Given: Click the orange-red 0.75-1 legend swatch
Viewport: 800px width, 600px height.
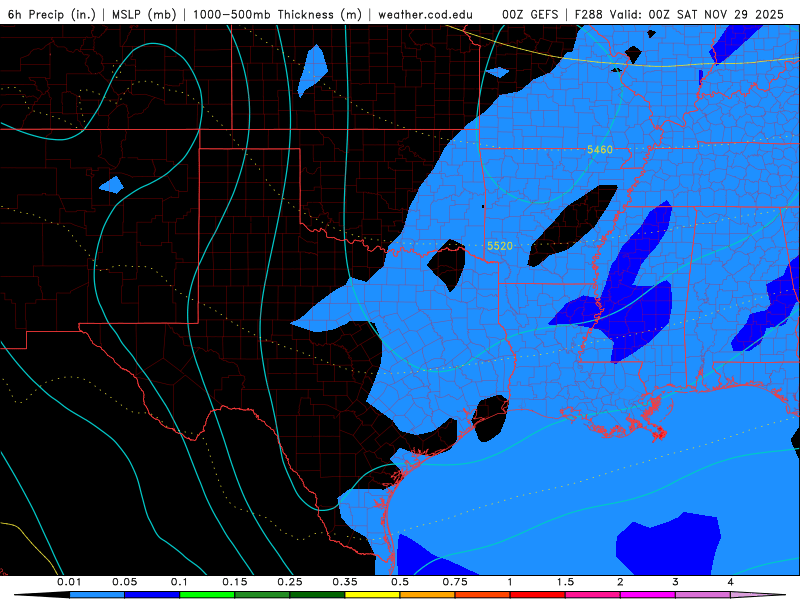Looking at the screenshot, I should (483, 595).
